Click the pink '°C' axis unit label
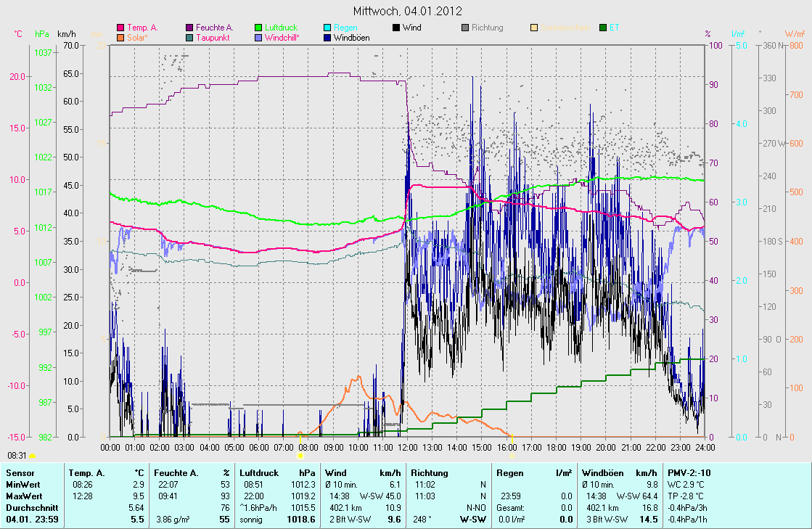The image size is (812, 529). click(x=19, y=34)
